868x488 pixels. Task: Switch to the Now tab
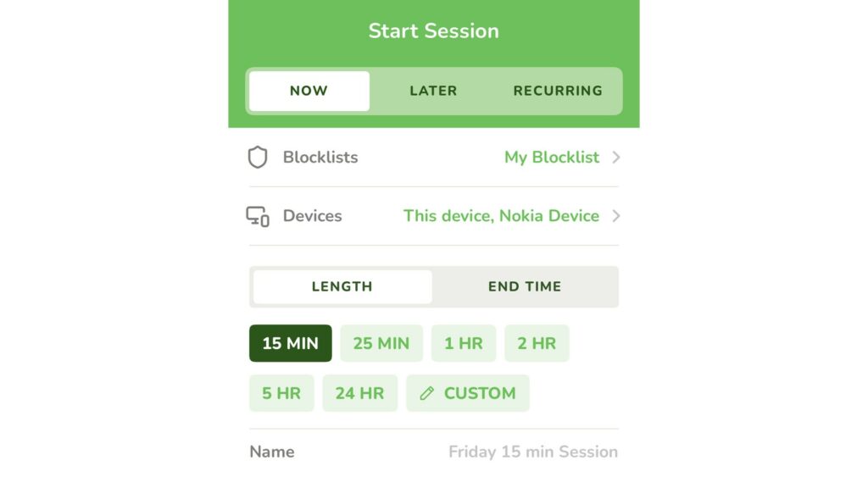point(309,91)
